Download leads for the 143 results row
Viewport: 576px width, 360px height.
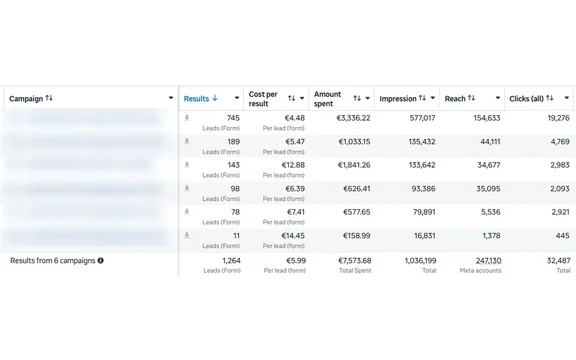pos(187,165)
